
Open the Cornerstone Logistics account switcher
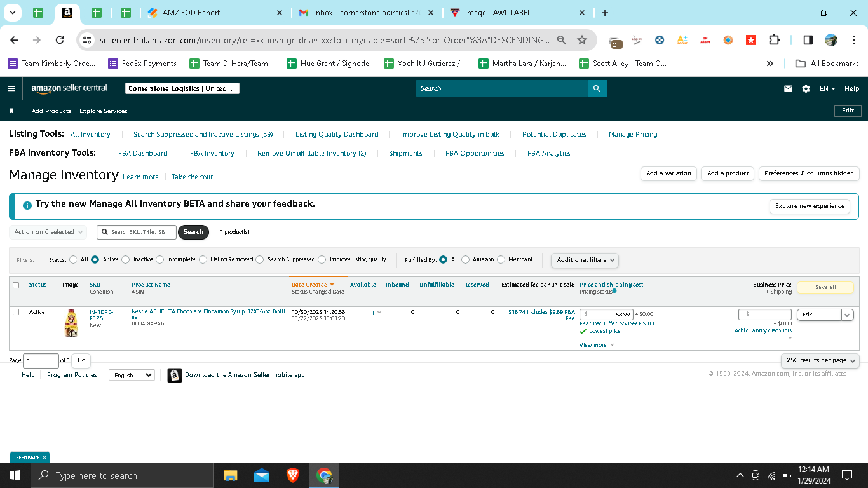[x=182, y=88]
